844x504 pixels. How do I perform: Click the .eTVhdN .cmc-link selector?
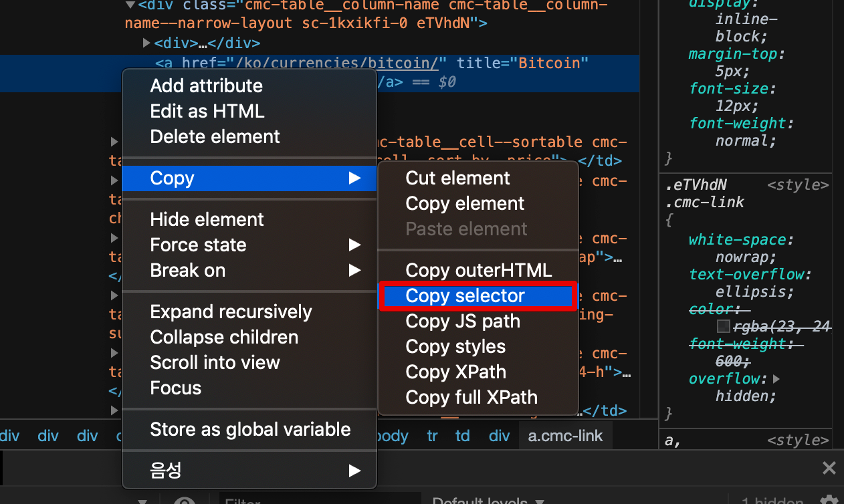[705, 193]
